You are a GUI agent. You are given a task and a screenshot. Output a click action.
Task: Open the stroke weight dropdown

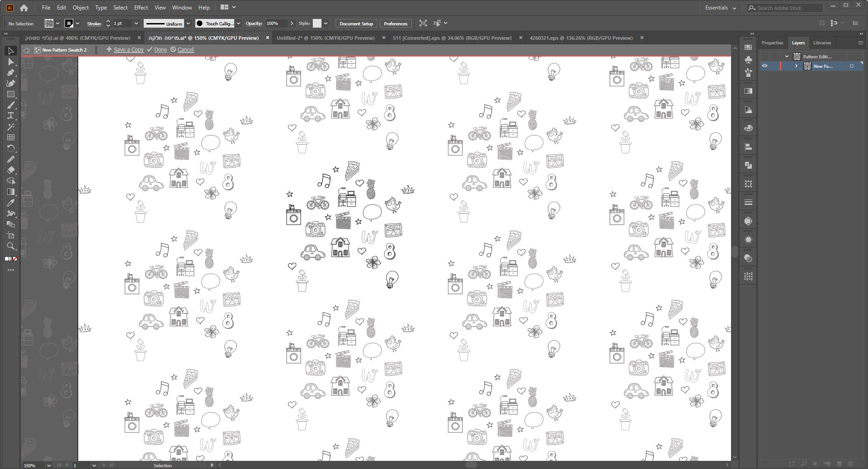coord(136,24)
